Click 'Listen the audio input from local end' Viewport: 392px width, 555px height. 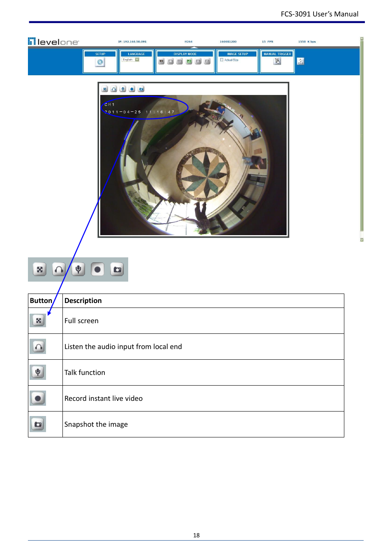pos(123,347)
